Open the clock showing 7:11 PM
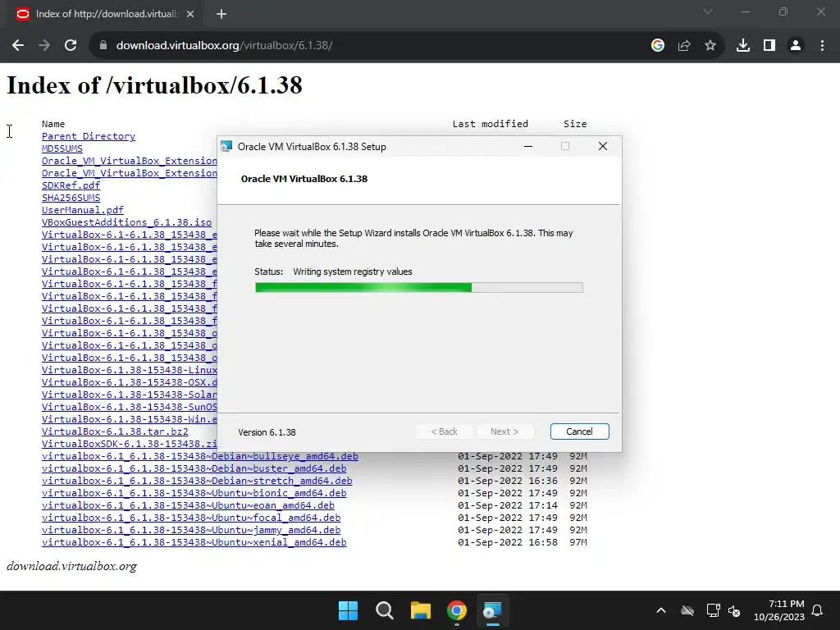 point(779,610)
